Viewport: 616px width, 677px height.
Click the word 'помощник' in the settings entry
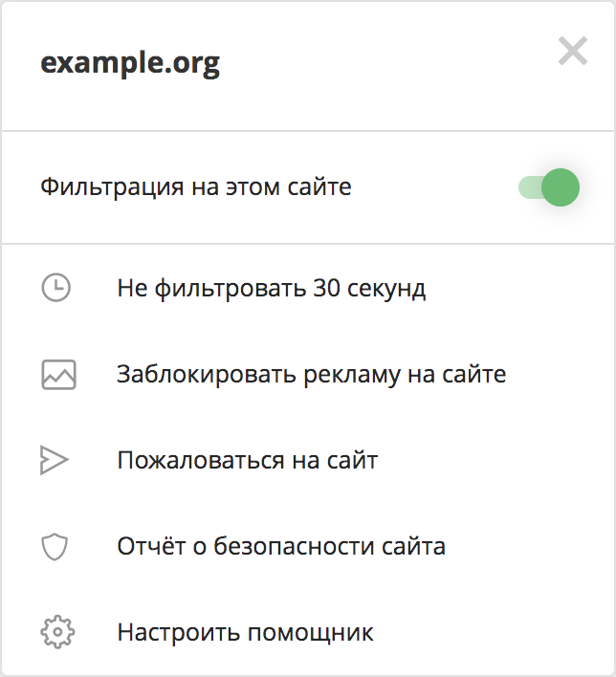(x=311, y=634)
